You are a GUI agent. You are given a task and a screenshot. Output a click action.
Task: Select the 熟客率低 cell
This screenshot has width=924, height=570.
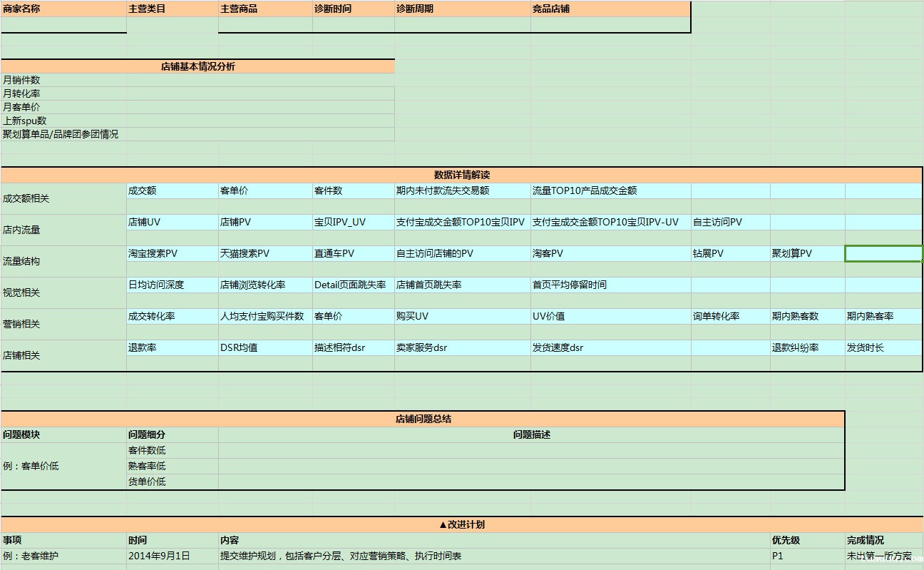172,466
